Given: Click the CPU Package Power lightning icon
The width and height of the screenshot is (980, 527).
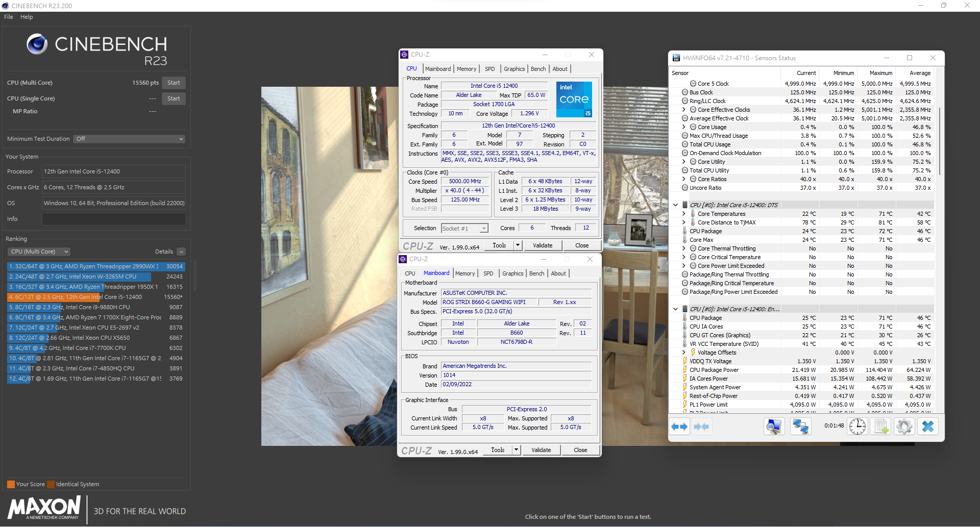Looking at the screenshot, I should [x=685, y=369].
